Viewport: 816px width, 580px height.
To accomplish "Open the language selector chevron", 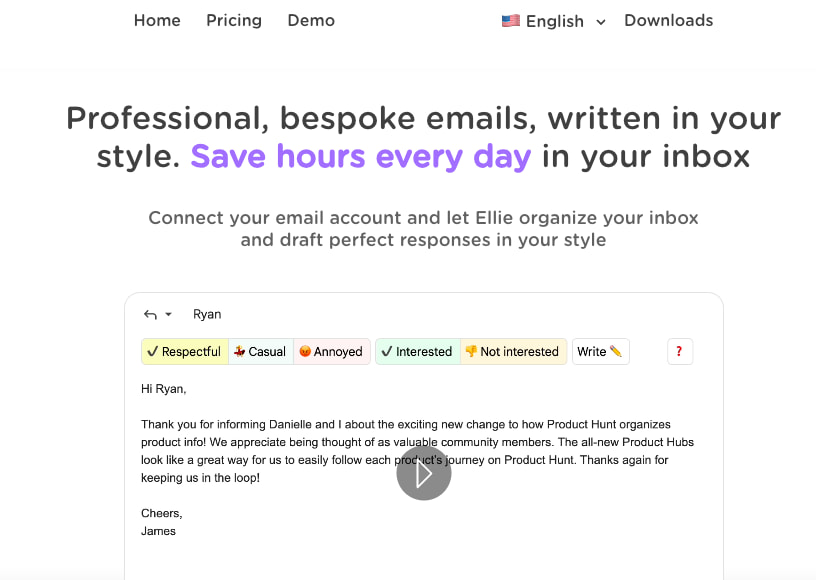I will pos(599,21).
